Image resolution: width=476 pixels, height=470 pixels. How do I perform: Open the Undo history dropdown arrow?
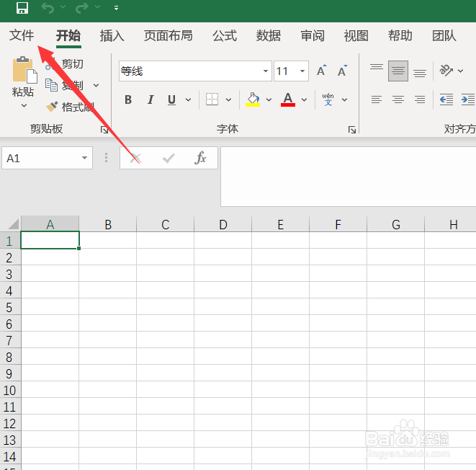coord(63,6)
